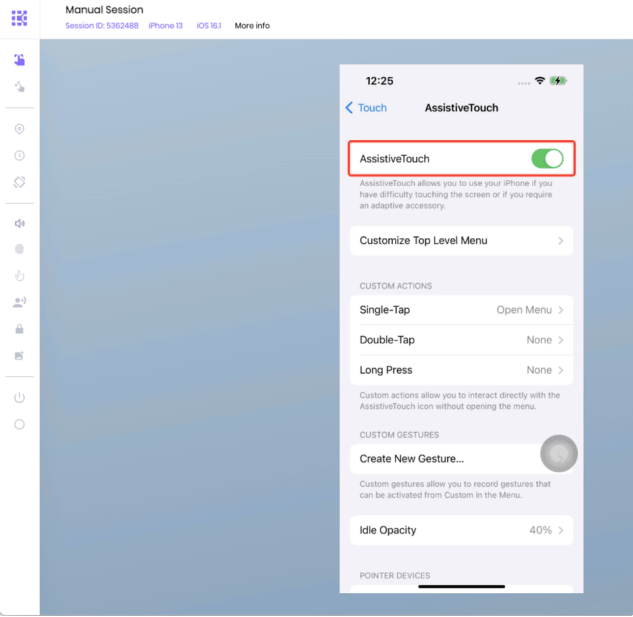633x617 pixels.
Task: Click the iPhone 13 device label
Action: point(166,25)
